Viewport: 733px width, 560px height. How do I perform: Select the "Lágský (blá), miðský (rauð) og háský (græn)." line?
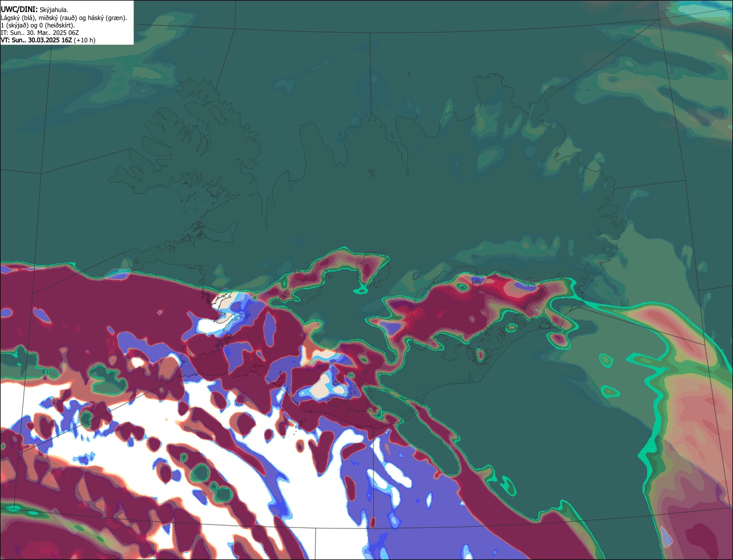tap(64, 18)
